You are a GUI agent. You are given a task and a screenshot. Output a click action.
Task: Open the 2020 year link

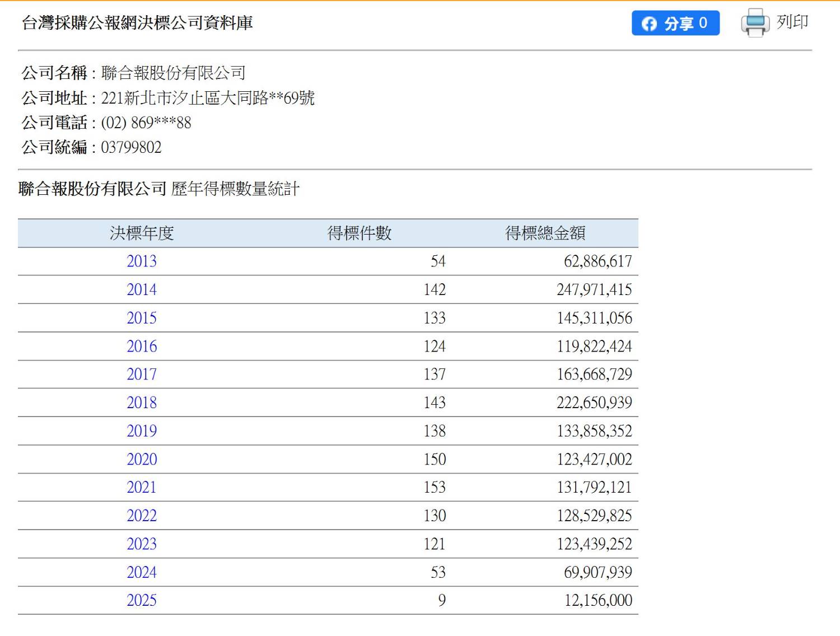click(142, 459)
